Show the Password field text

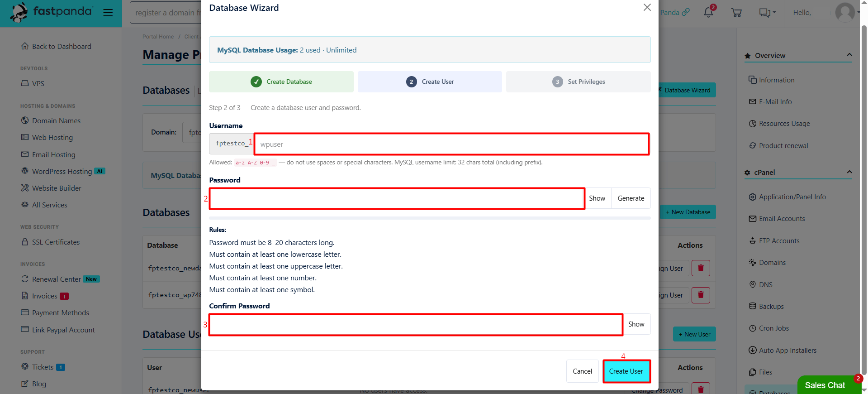(x=597, y=198)
